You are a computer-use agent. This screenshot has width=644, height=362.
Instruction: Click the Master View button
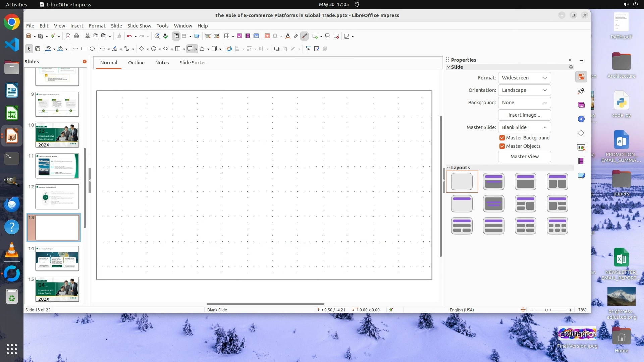pos(524,157)
